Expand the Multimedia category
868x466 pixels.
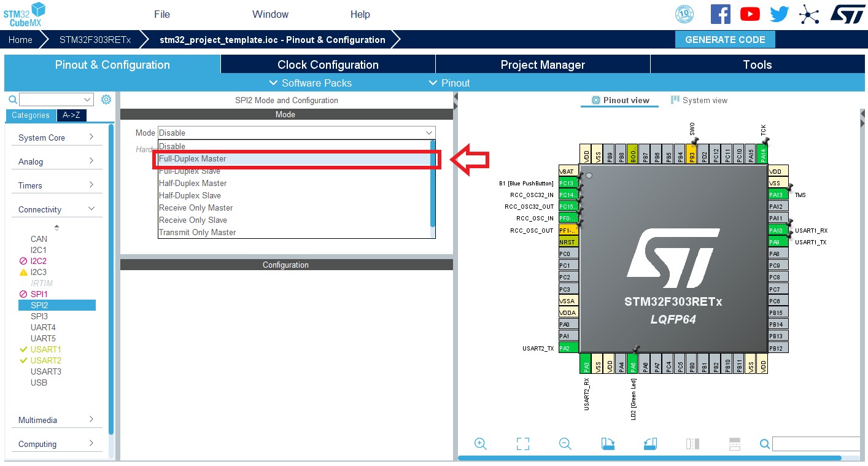[x=57, y=420]
